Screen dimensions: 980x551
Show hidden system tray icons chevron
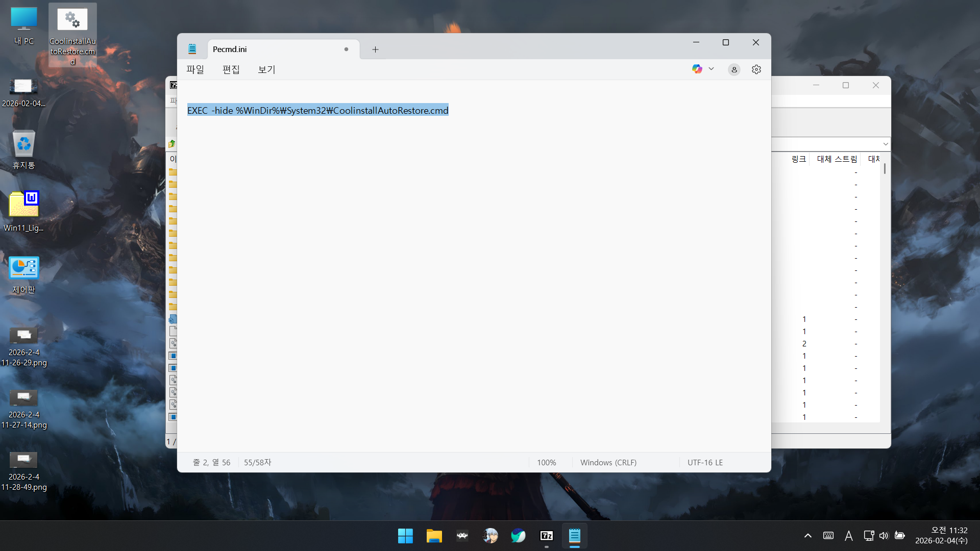pos(807,536)
